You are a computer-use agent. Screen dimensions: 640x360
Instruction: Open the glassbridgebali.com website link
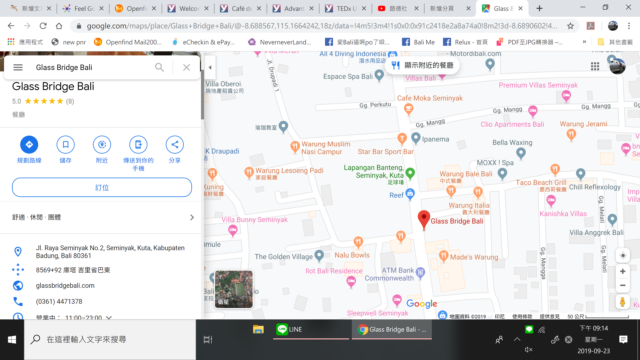[65, 285]
